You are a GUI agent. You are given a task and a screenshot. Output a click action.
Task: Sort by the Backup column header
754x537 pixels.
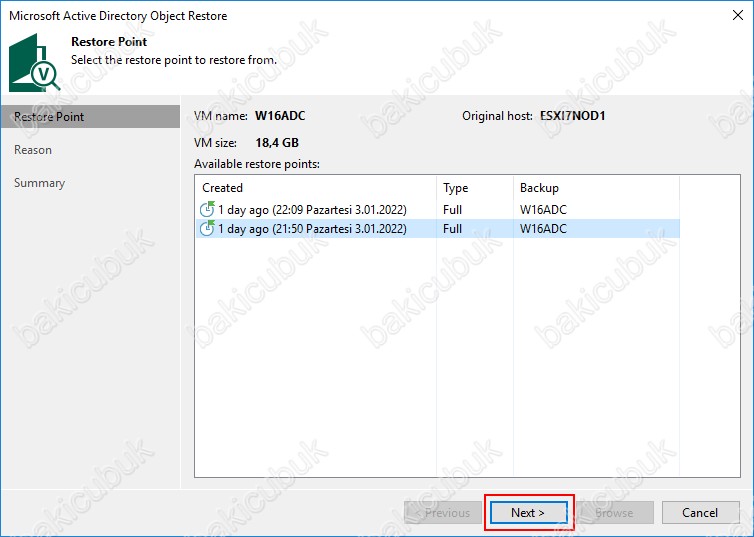[x=596, y=187]
